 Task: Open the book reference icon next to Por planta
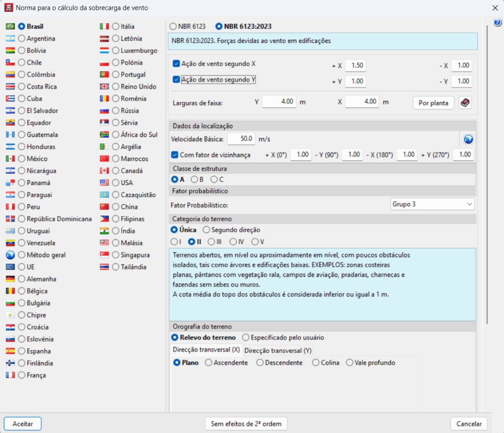tap(465, 103)
